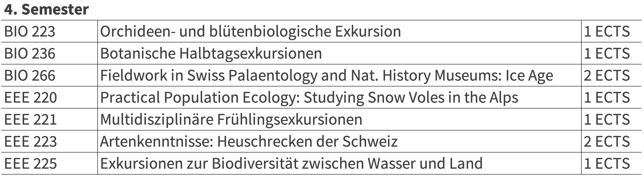Click the 4. Semester heading

[46, 9]
